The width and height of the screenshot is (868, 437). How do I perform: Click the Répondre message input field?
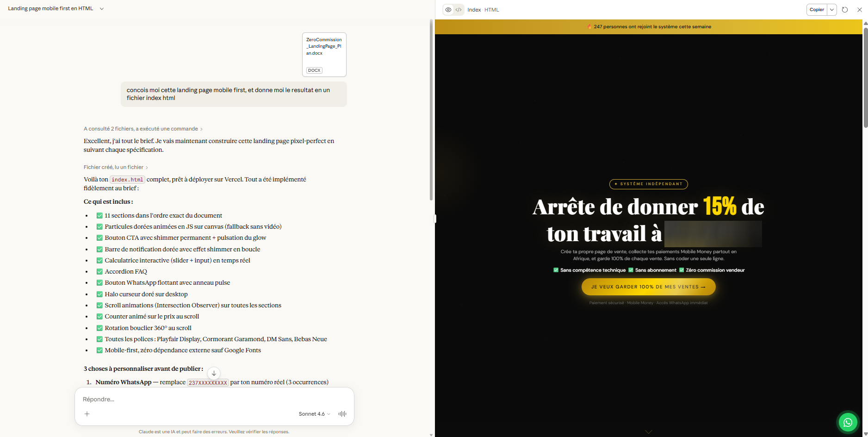pos(214,399)
